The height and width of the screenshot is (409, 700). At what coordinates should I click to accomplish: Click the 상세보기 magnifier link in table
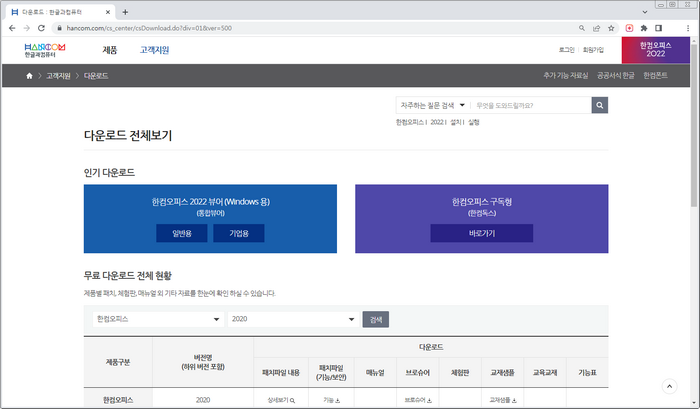pos(281,400)
